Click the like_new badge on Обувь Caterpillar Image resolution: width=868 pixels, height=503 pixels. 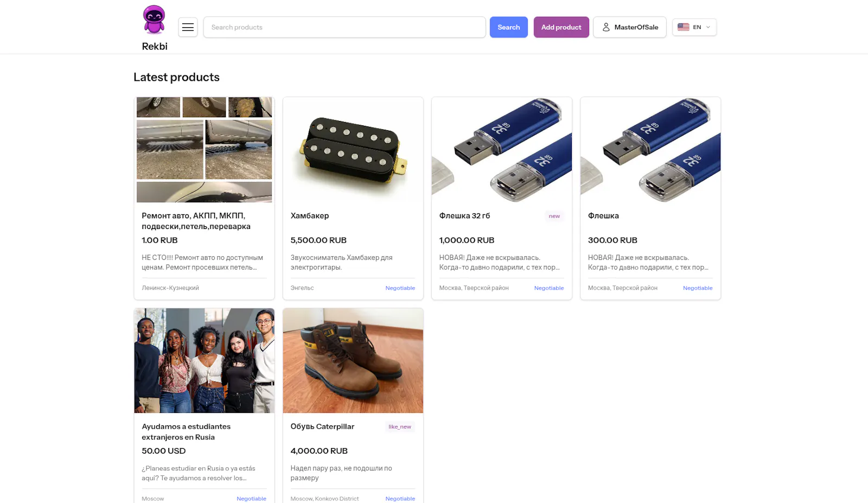pos(400,426)
